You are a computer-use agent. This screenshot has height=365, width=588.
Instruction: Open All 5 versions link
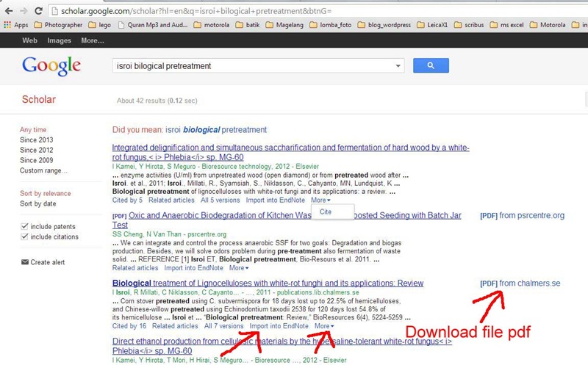[220, 200]
